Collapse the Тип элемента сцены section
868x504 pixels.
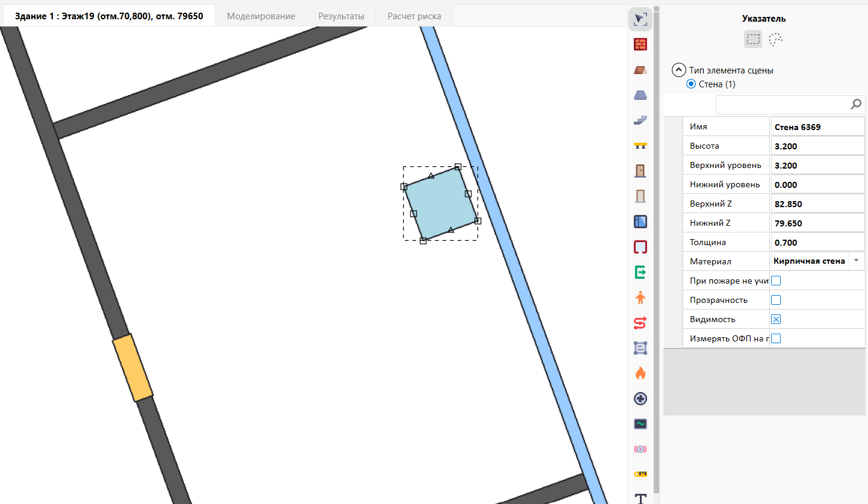[679, 70]
